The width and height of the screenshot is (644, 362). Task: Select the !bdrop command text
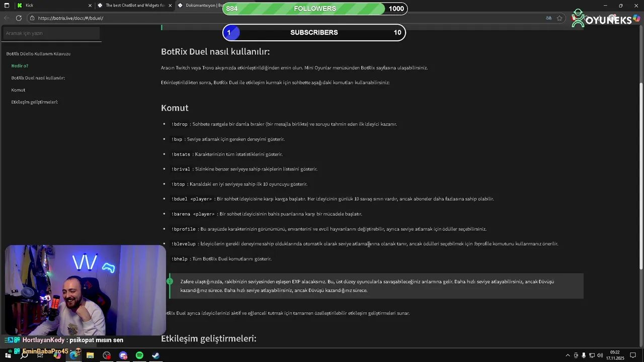(180, 124)
